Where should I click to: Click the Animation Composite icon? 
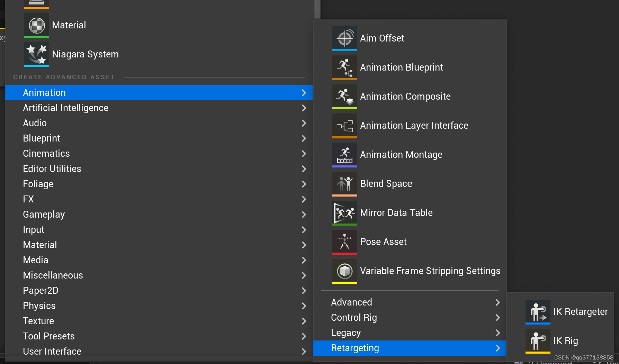point(345,97)
